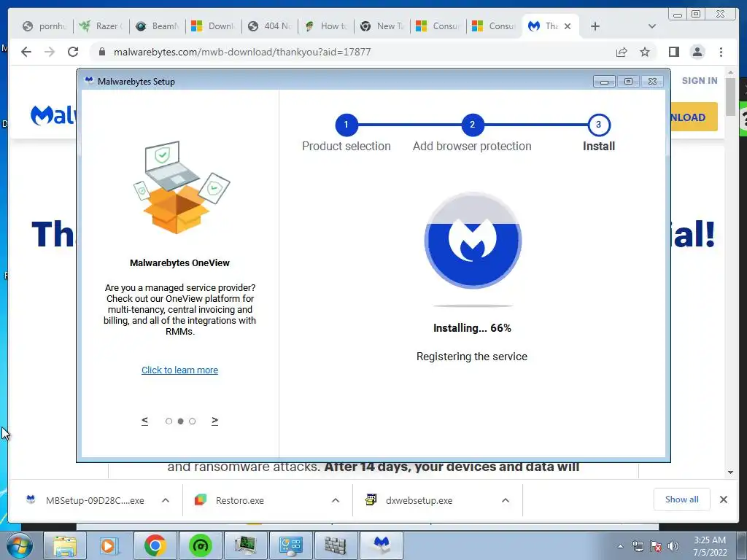Screen dimensions: 747x560
Task: Switch to the Razer tab
Action: pyautogui.click(x=101, y=26)
